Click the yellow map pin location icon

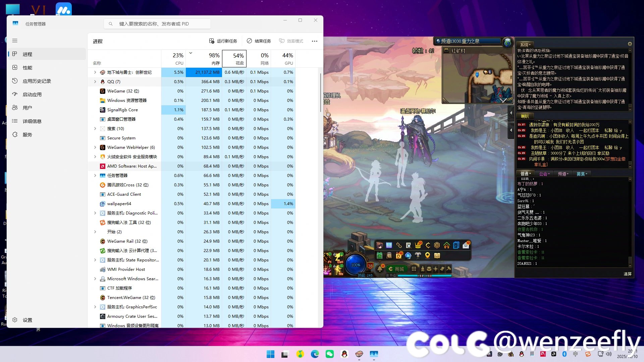(x=427, y=255)
